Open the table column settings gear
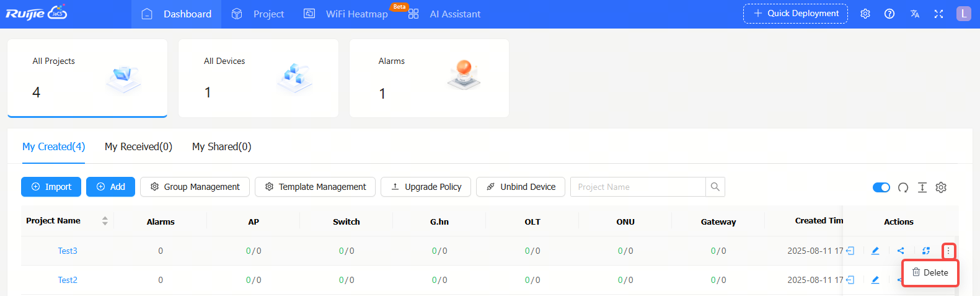The width and height of the screenshot is (980, 296). coord(941,187)
